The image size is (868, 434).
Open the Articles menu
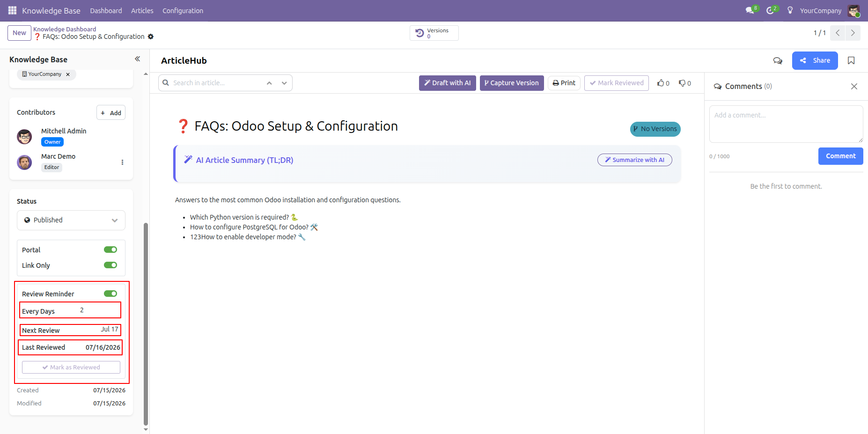point(142,10)
